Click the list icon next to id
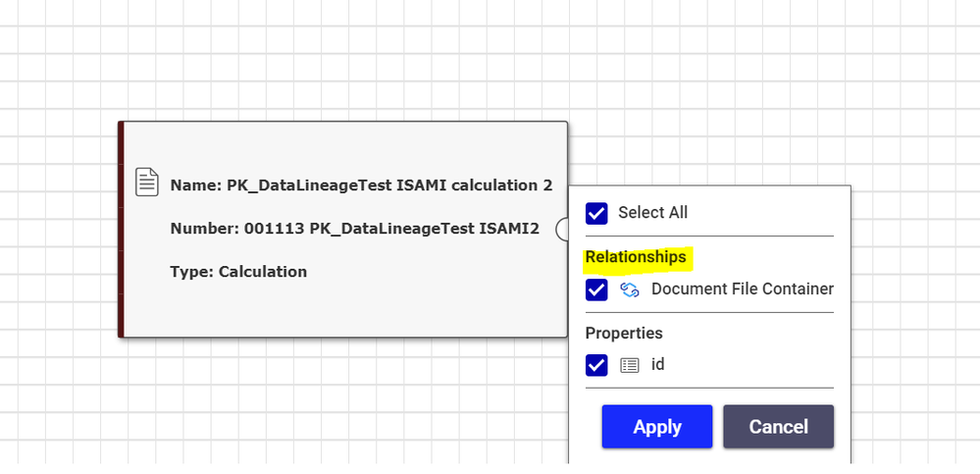Viewport: 980px width, 474px height. point(630,365)
